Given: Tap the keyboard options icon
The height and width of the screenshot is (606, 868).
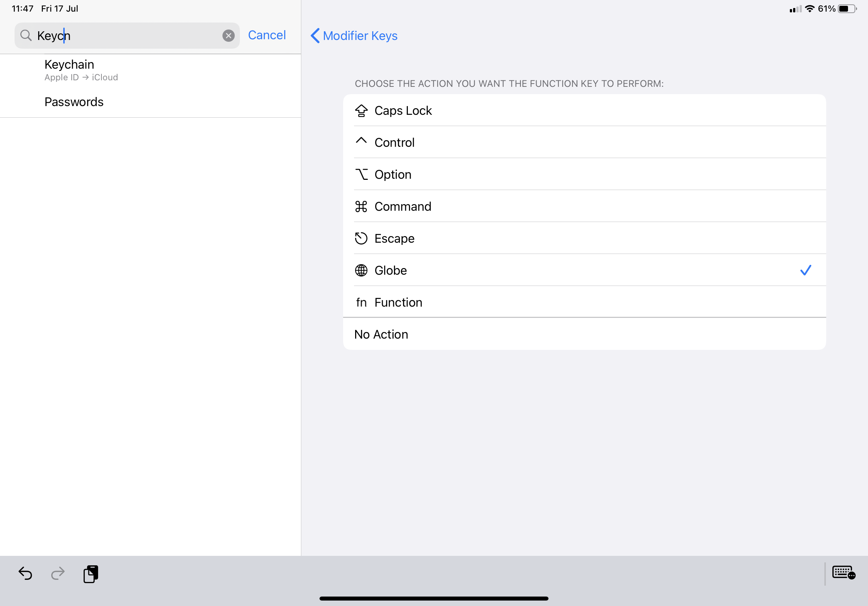Looking at the screenshot, I should pyautogui.click(x=843, y=572).
